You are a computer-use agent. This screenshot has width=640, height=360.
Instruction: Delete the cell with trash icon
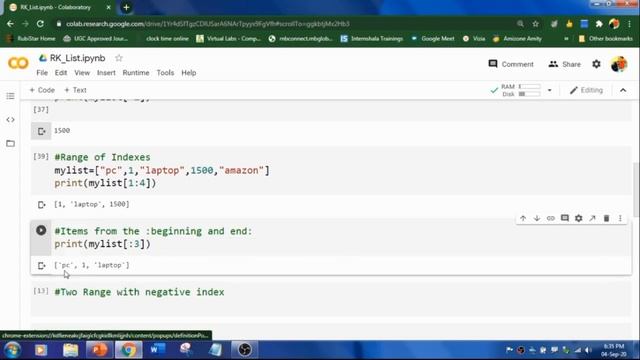coord(607,218)
